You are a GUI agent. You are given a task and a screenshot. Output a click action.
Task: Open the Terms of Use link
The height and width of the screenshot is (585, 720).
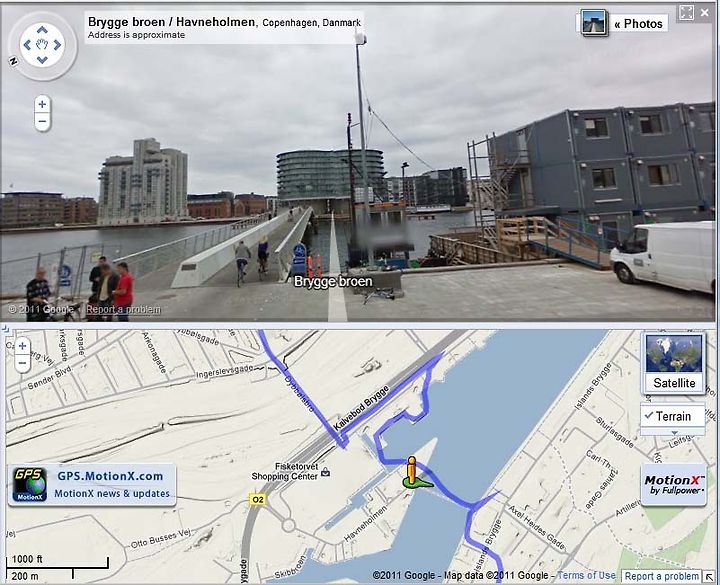click(x=586, y=575)
